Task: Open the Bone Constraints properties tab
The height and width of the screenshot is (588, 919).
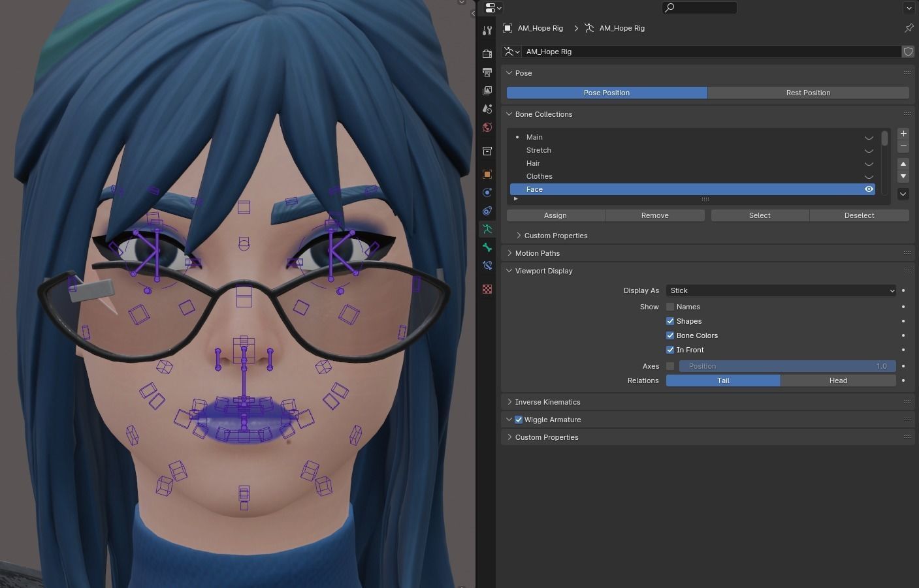Action: 487,266
